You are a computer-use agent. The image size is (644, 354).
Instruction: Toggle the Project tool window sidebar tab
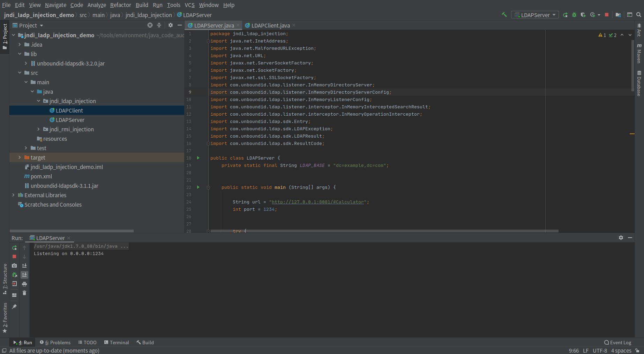tap(5, 37)
